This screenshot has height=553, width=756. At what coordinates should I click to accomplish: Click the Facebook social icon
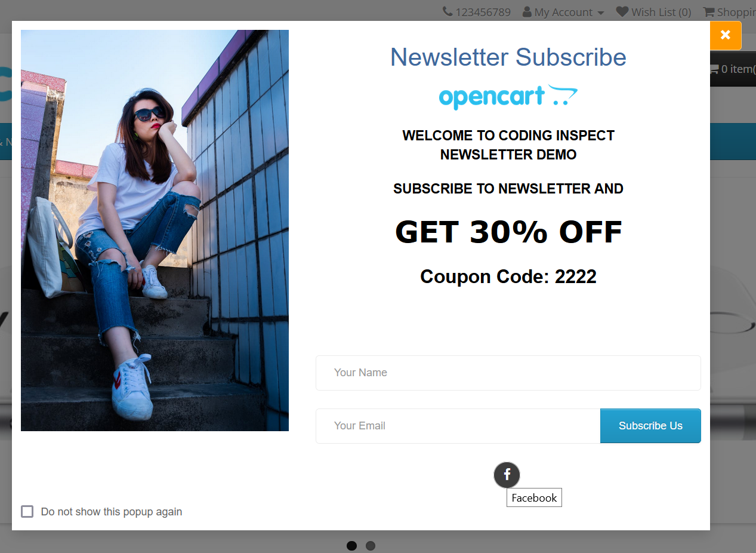click(507, 475)
